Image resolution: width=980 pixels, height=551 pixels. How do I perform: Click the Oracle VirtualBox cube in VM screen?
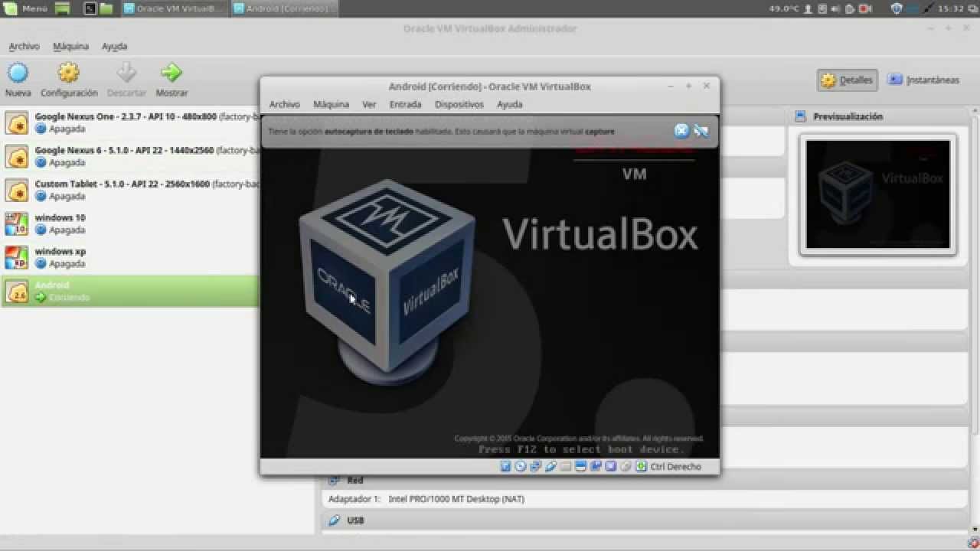pyautogui.click(x=388, y=280)
